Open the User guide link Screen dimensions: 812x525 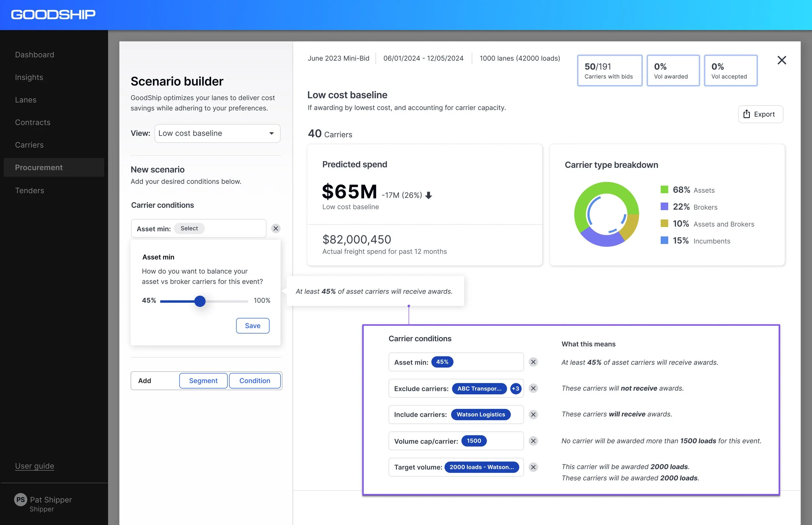click(x=34, y=466)
